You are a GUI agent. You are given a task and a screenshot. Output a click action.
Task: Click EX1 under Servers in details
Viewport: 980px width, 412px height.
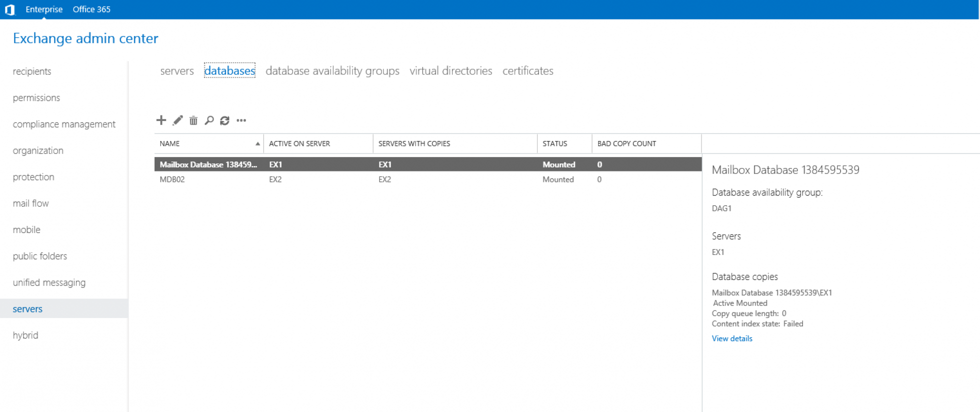point(718,252)
